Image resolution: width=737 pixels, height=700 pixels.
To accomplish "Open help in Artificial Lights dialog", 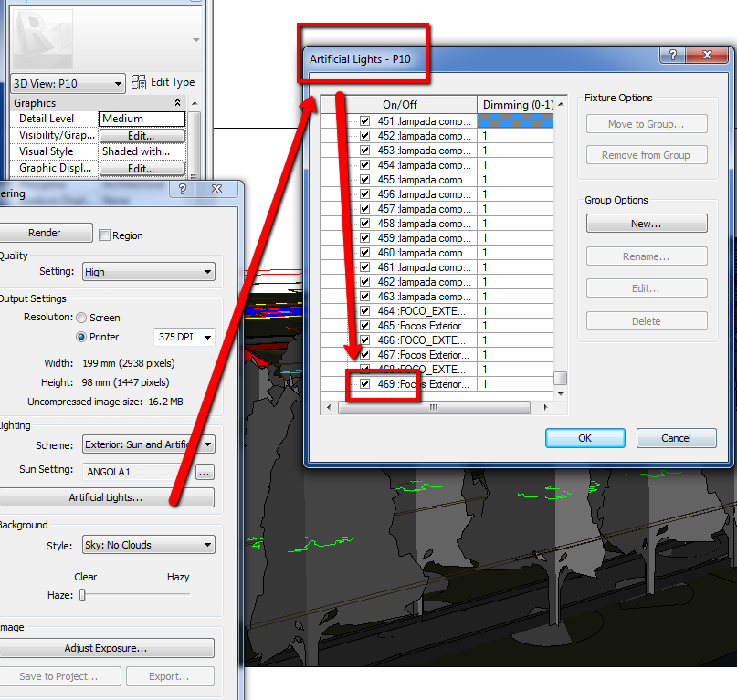I will [672, 55].
